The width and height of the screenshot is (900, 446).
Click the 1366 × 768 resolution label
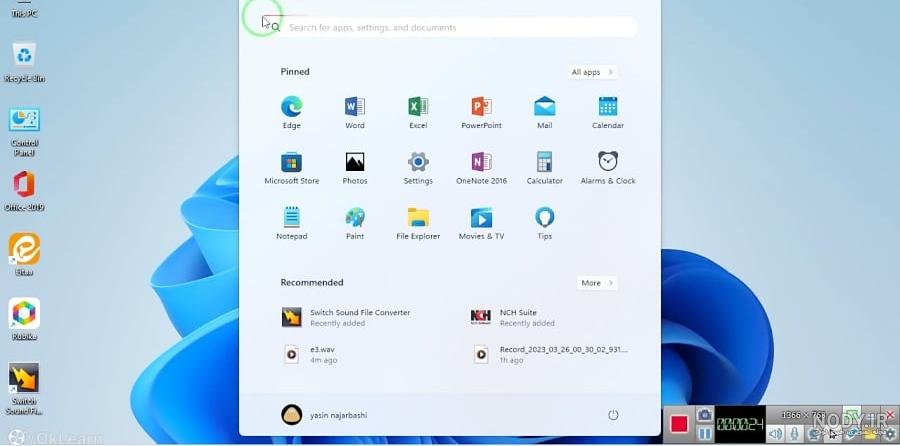[804, 415]
